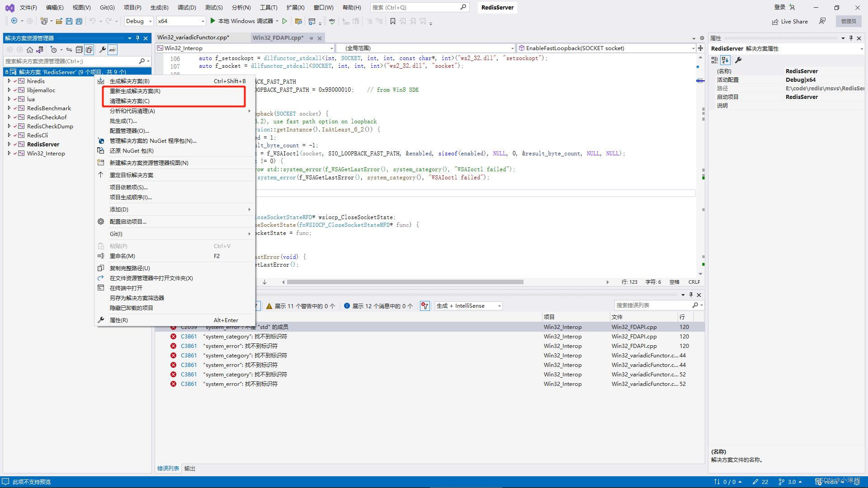Click Collapse All icon in Solution Explorer
The width and height of the screenshot is (868, 488).
coord(79,50)
